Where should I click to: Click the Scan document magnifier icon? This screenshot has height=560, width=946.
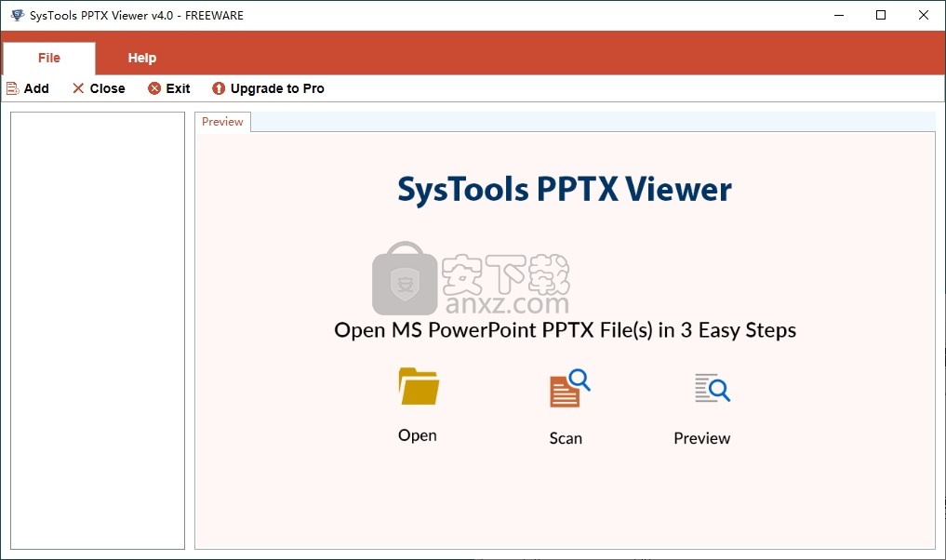click(569, 388)
